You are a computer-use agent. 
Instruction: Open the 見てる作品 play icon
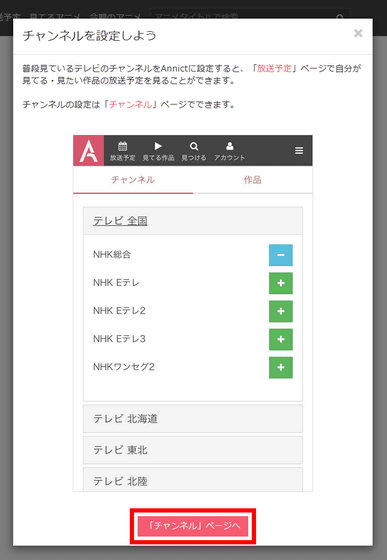point(158,151)
